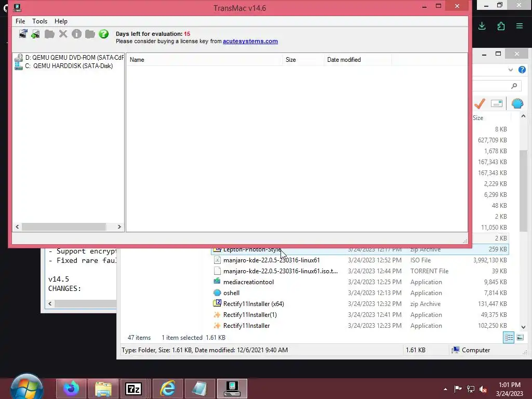Viewport: 532px width, 399px height.
Task: Select Rectify11Installer (x64) zip archive
Action: pyautogui.click(x=360, y=303)
